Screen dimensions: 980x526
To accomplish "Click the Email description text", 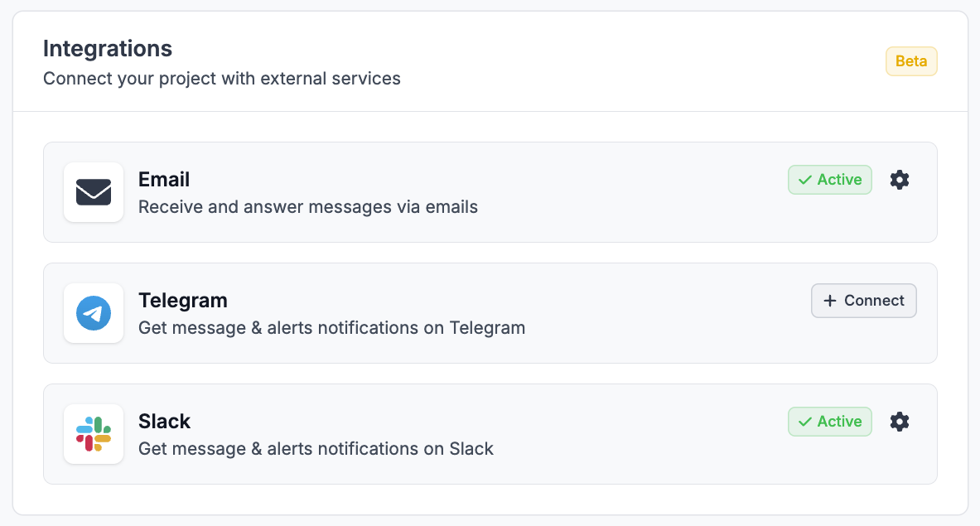I will [x=307, y=207].
